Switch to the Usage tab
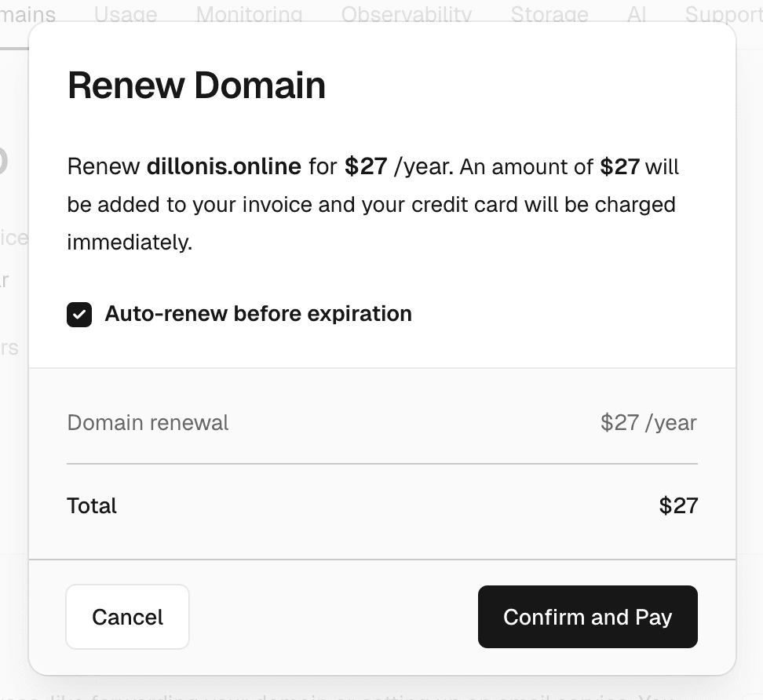 pos(126,13)
